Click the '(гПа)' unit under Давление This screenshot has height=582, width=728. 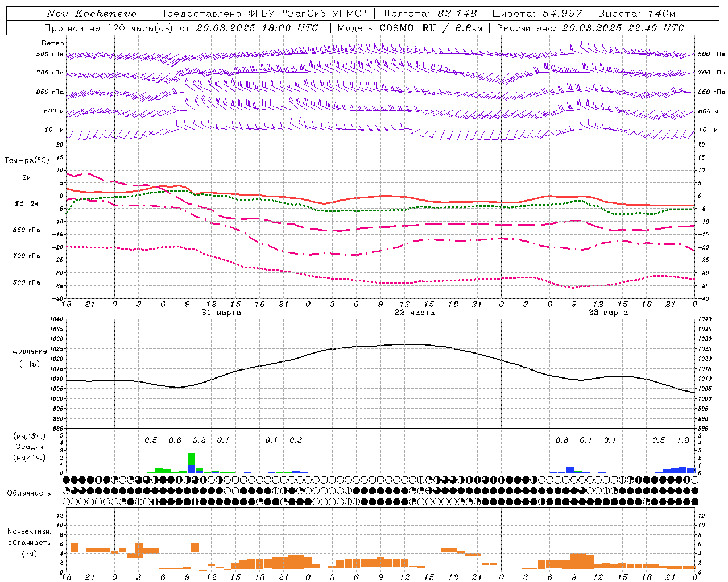30,364
